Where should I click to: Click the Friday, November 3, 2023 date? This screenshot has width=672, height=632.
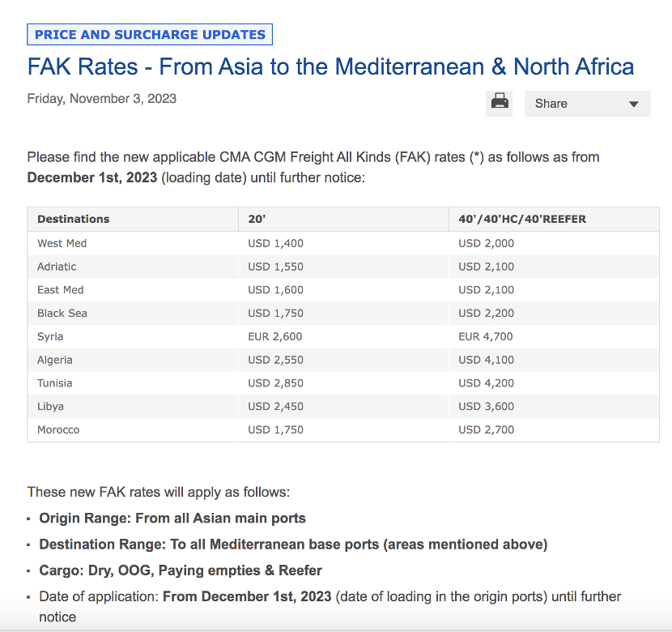point(102,99)
